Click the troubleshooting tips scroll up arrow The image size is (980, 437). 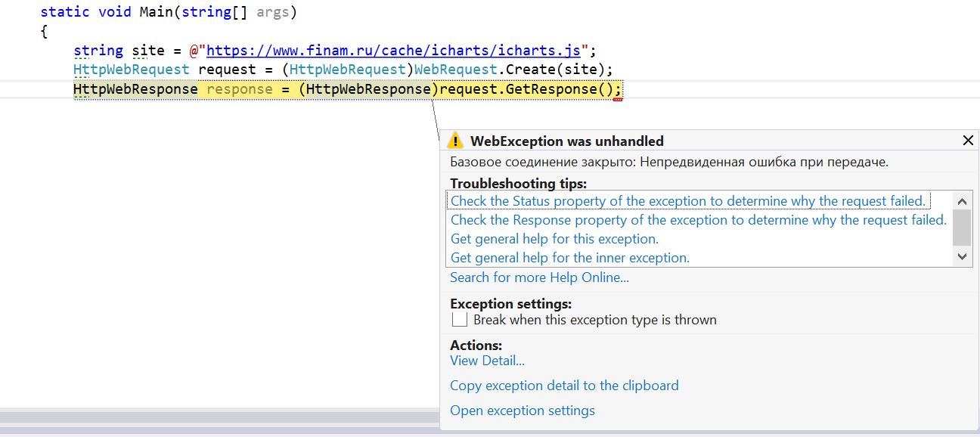962,201
